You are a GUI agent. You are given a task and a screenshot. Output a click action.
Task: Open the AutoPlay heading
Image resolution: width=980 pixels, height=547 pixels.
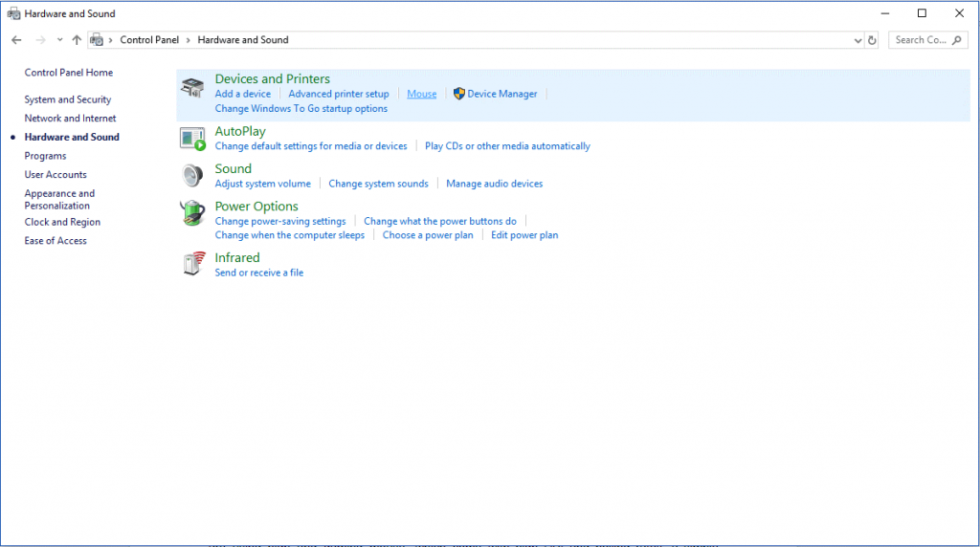point(240,131)
